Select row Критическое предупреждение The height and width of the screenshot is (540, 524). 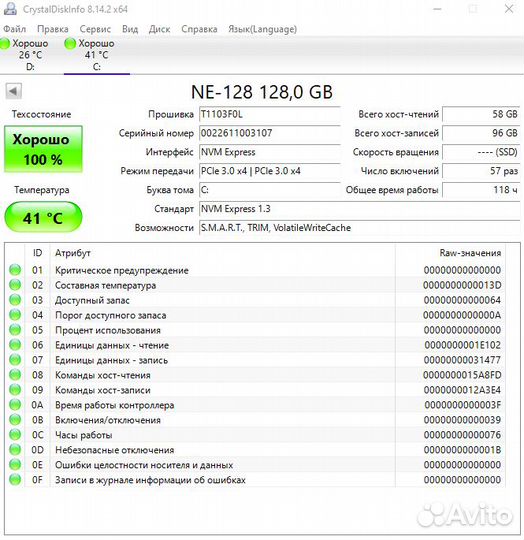click(x=255, y=270)
